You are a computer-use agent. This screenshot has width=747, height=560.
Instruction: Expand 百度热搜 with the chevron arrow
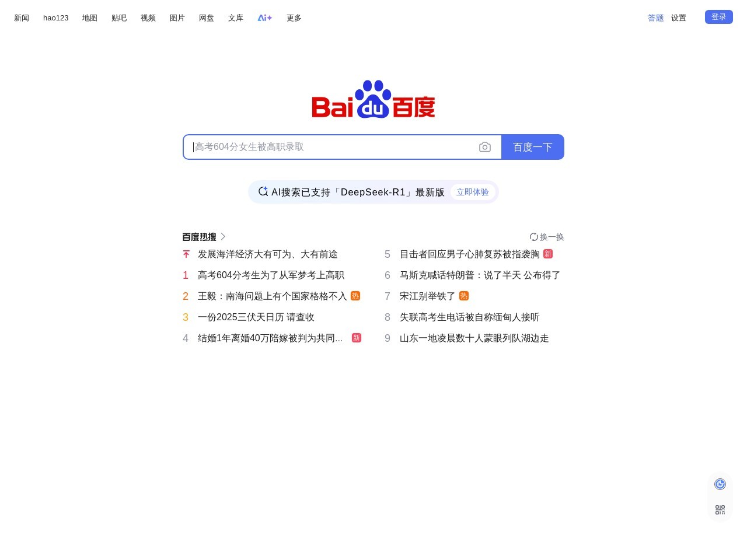point(223,237)
